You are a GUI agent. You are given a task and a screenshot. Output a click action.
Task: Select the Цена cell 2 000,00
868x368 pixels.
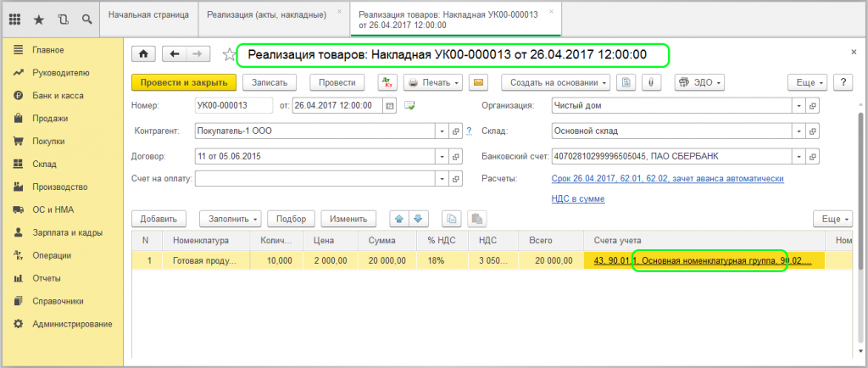coord(331,260)
